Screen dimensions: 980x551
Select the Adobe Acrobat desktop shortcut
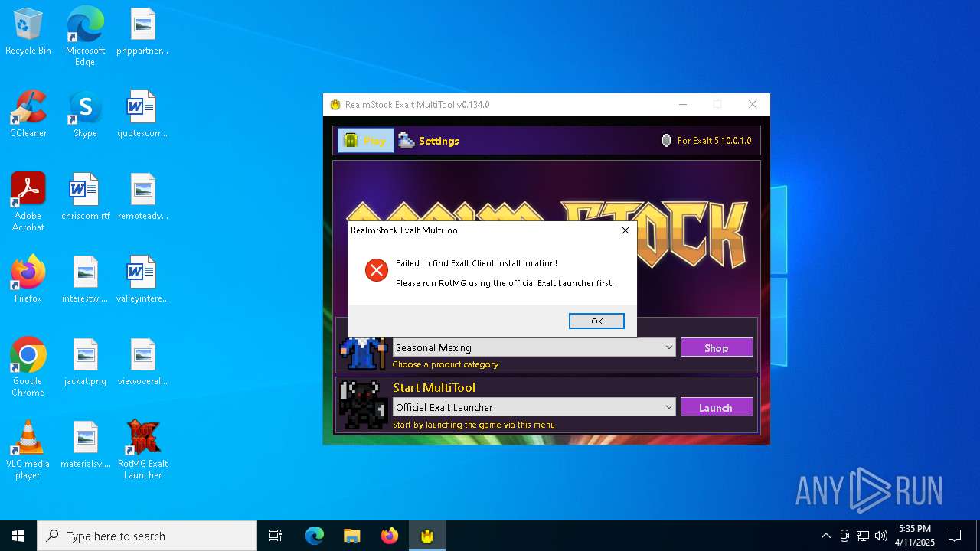(28, 202)
